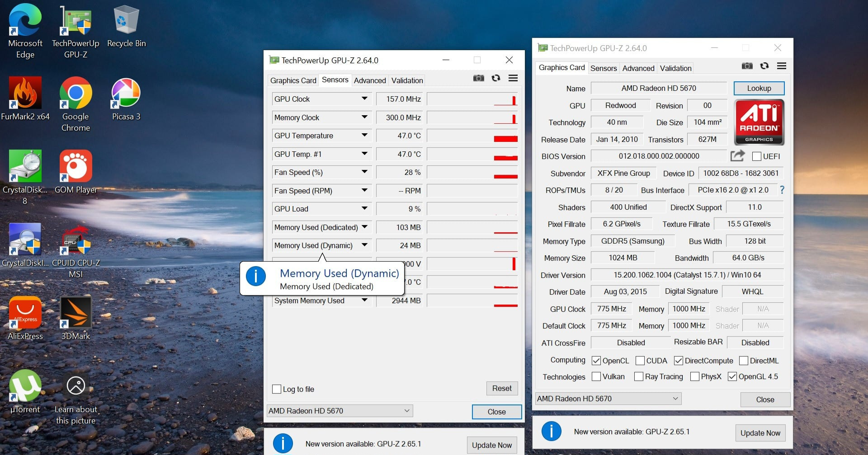Viewport: 868px width, 455px height.
Task: Click refresh icon in Graphics Card window
Action: pyautogui.click(x=764, y=66)
